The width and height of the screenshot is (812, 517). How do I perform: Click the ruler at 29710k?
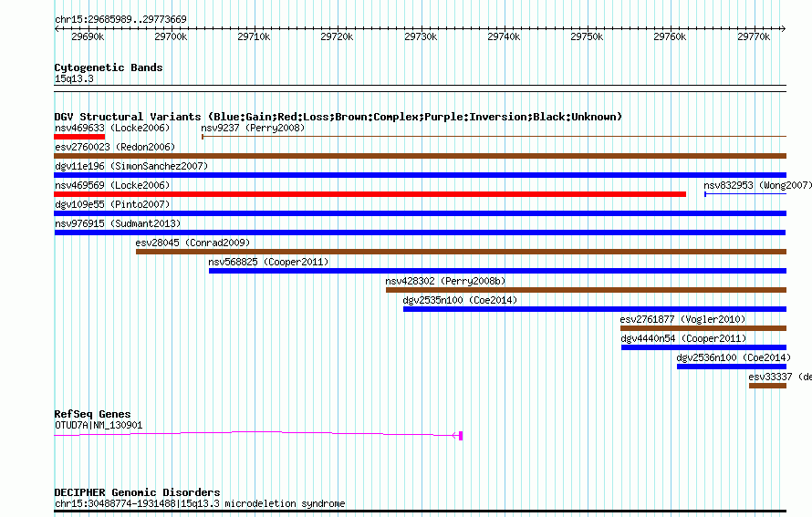[254, 36]
